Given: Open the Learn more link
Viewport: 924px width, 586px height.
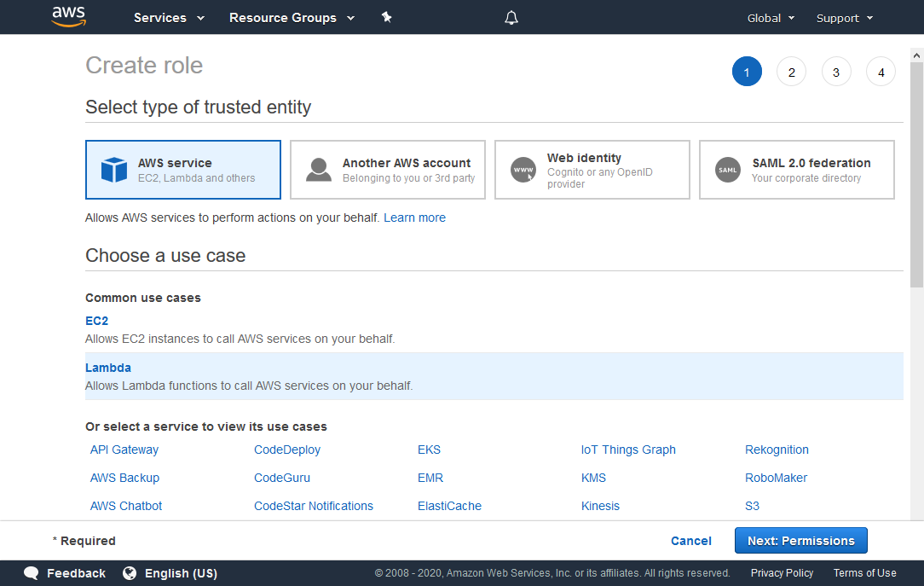Looking at the screenshot, I should [414, 218].
